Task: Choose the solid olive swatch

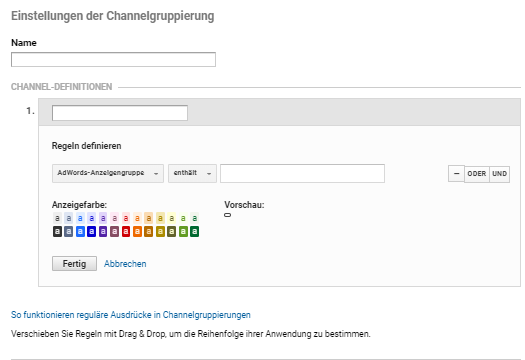Action: 171,231
